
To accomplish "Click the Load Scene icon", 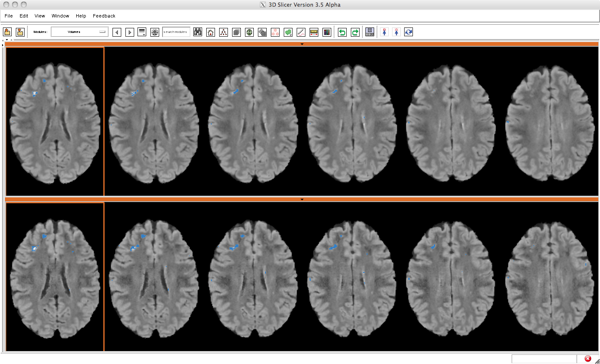I will (7, 32).
